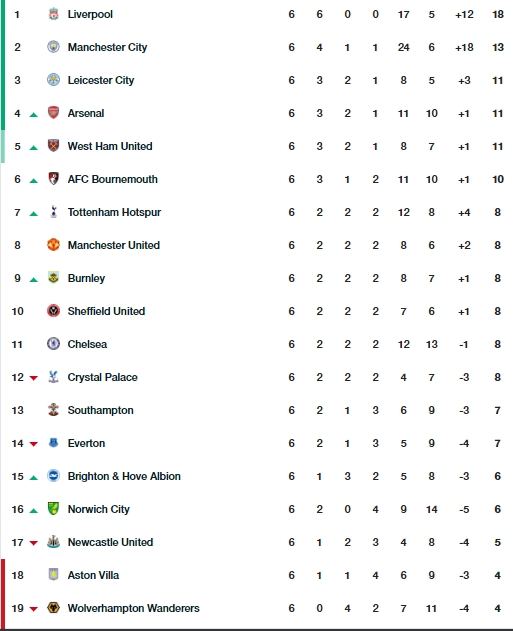Click the Newcastle United crest
This screenshot has width=513, height=631.
click(54, 542)
